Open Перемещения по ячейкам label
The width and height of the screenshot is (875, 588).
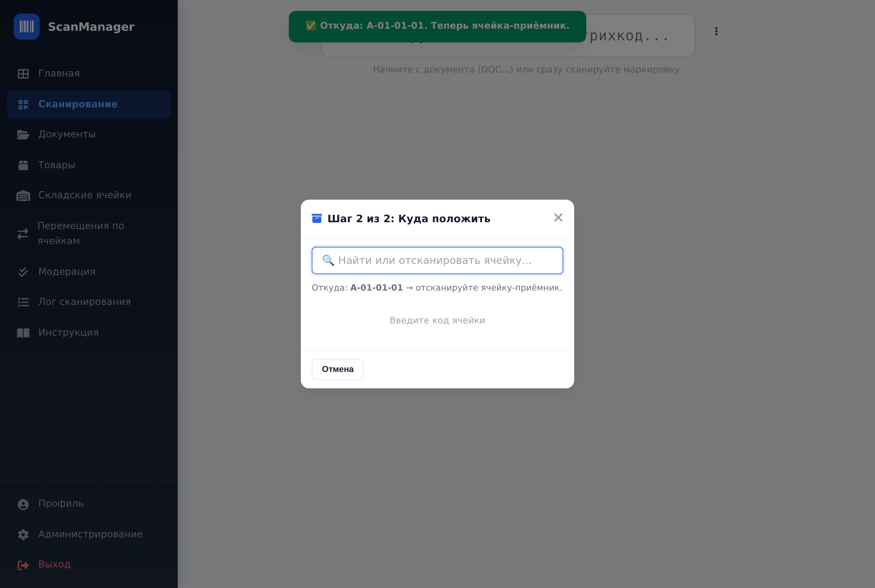click(81, 233)
